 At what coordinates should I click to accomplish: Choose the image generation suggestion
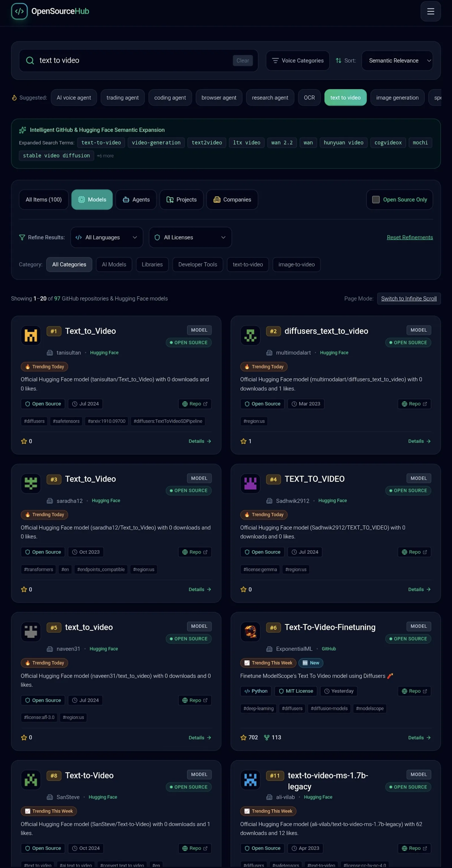[x=397, y=98]
